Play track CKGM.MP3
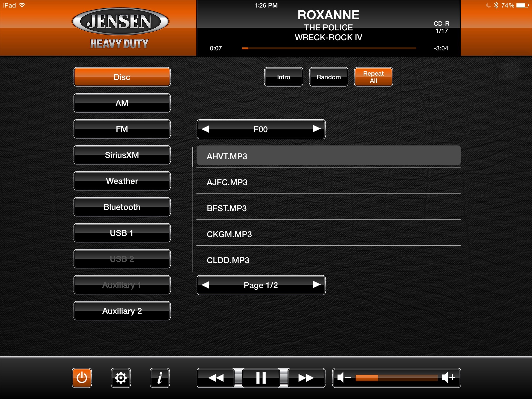The height and width of the screenshot is (399, 532). (329, 234)
